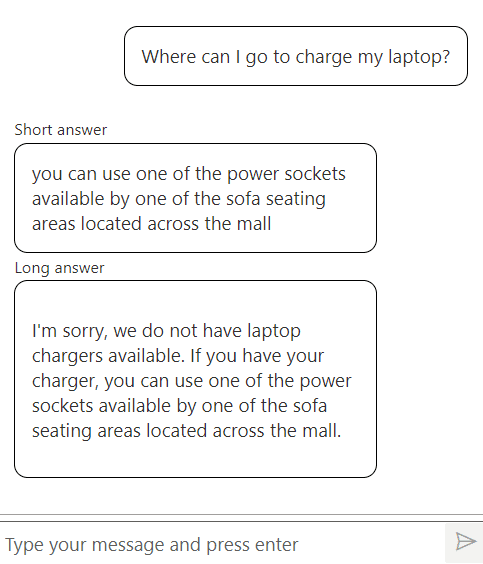
Task: Click 'I'm sorry' text in long answer
Action: (x=70, y=331)
